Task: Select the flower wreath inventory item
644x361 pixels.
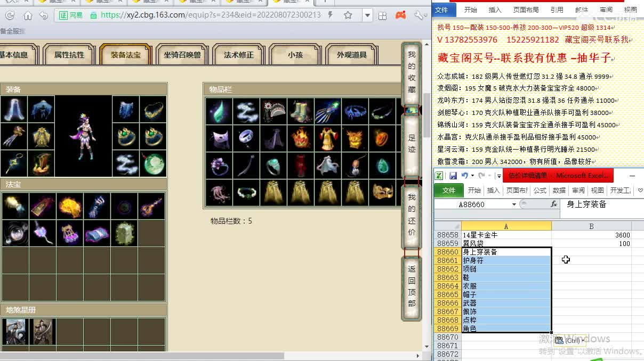Action: (x=246, y=193)
